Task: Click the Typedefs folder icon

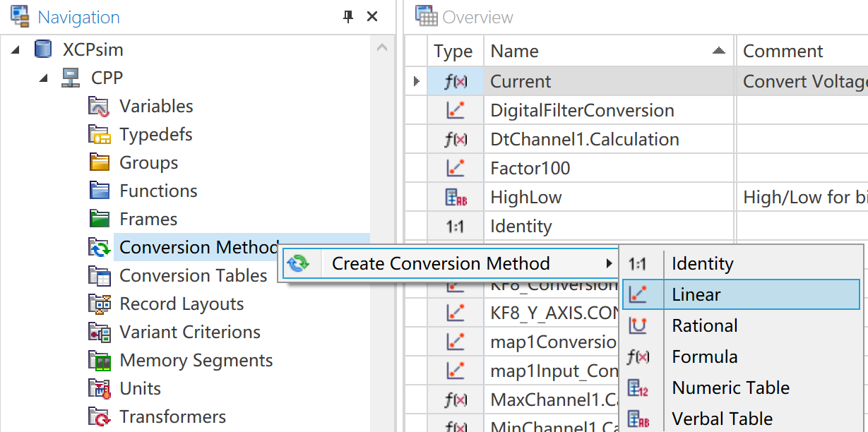Action: 100,135
